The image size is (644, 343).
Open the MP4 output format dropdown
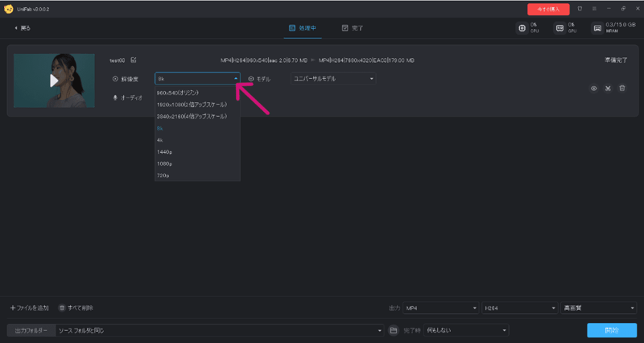pyautogui.click(x=441, y=308)
